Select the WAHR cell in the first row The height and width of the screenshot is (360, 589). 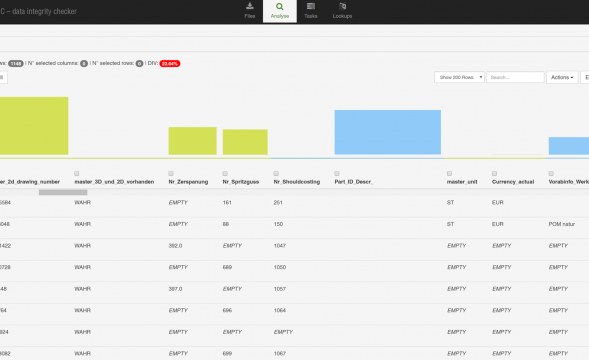pyautogui.click(x=83, y=203)
